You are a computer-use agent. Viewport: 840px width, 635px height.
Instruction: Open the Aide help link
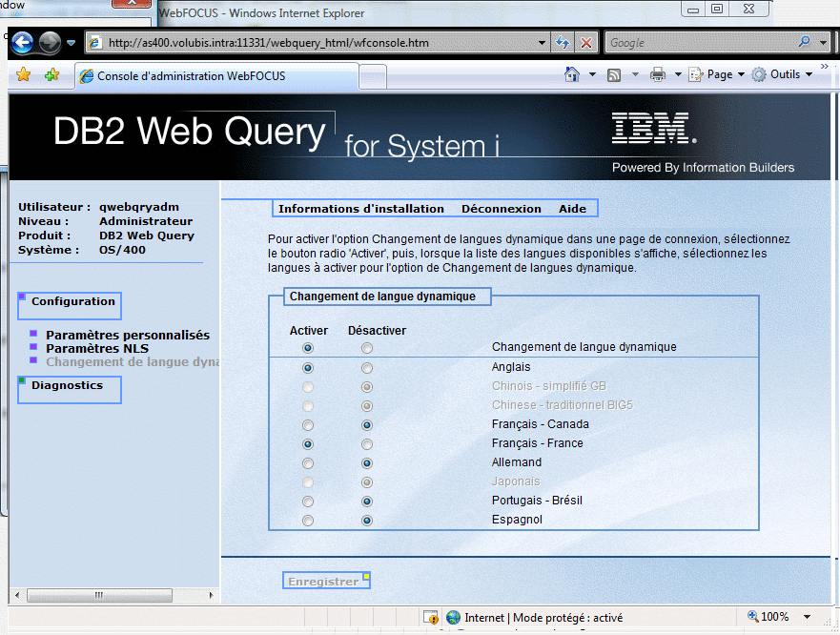coord(573,209)
